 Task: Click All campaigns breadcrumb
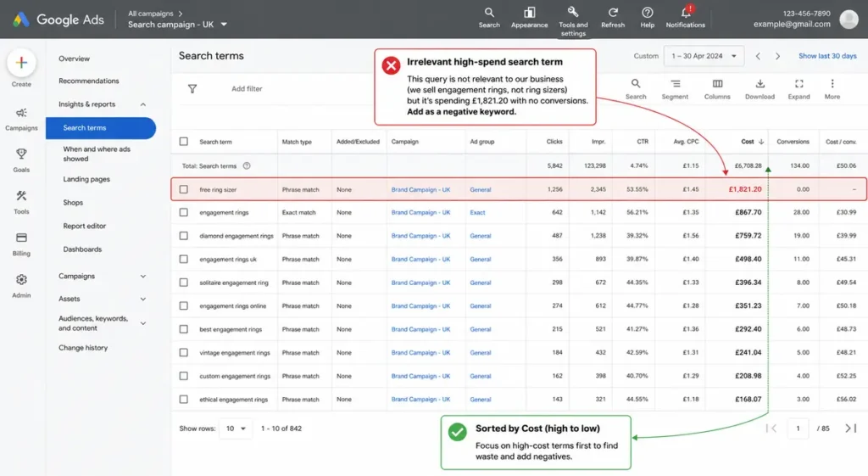pos(151,14)
